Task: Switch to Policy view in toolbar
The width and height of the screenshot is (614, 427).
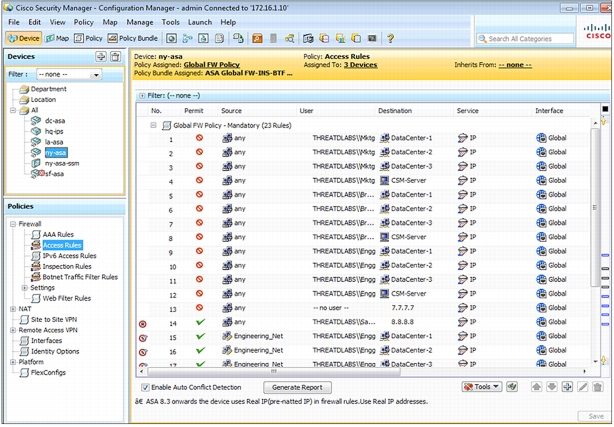Action: pyautogui.click(x=88, y=38)
